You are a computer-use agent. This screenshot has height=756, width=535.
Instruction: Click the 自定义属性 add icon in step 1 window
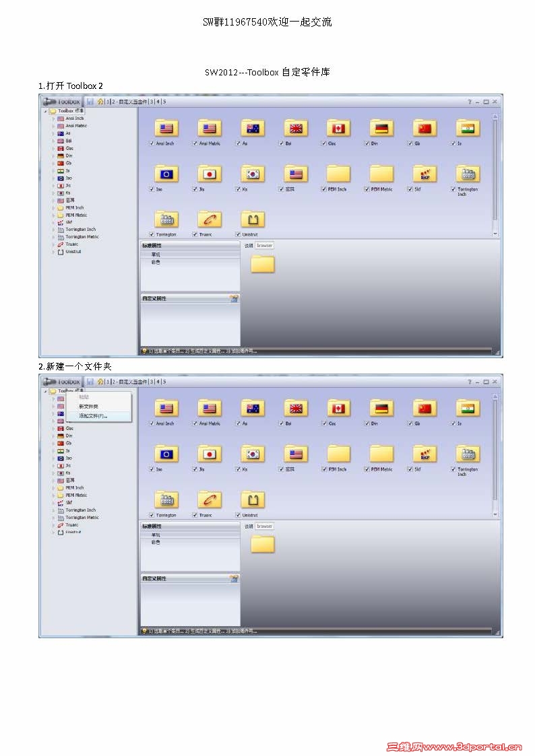tap(234, 298)
